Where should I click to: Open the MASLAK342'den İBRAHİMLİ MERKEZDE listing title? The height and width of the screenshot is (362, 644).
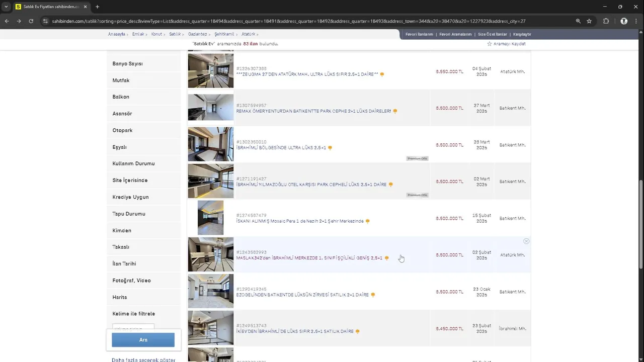[309, 258]
